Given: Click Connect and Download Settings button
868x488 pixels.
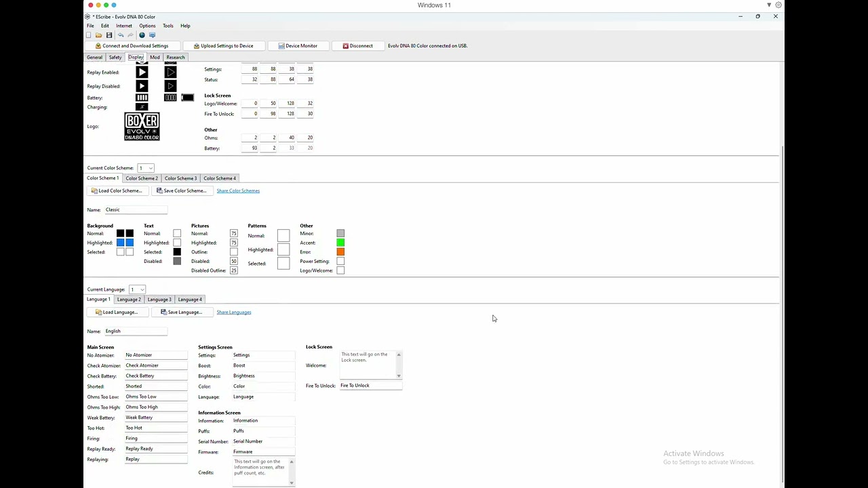Looking at the screenshot, I should pos(132,46).
